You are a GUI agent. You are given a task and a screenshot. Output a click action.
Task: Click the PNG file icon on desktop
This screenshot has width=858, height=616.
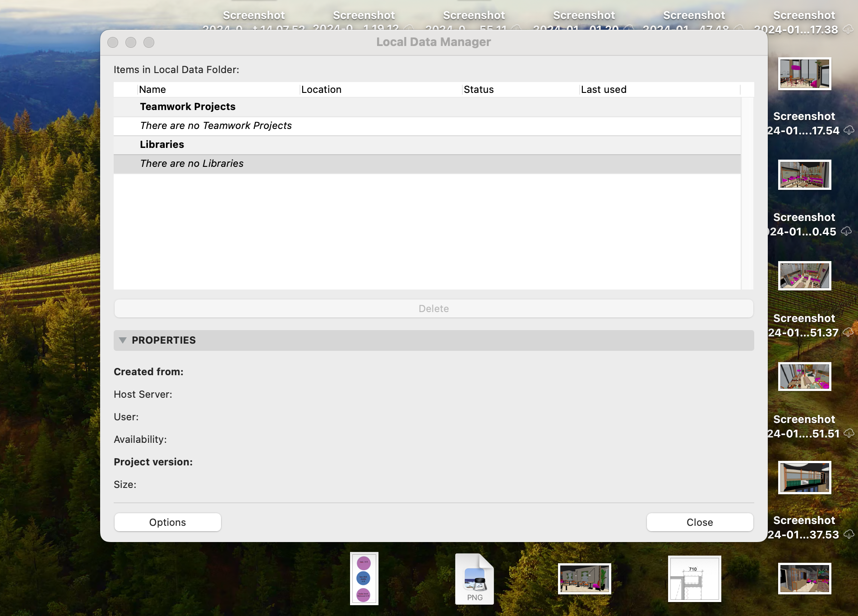[475, 579]
